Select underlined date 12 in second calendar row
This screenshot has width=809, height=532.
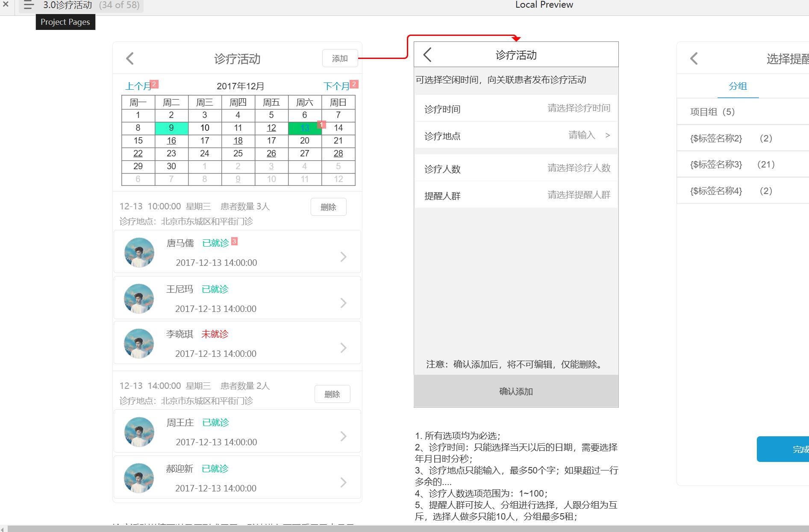tap(271, 128)
